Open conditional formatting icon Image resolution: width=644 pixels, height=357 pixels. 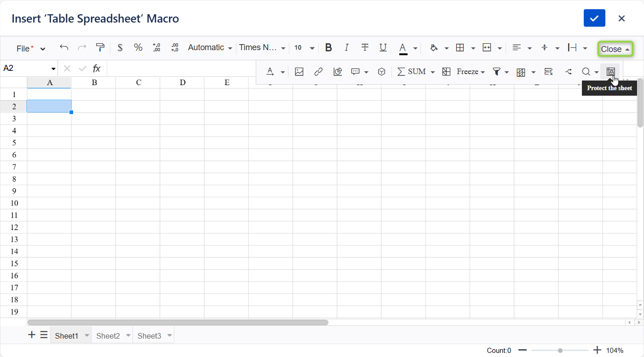pos(521,72)
